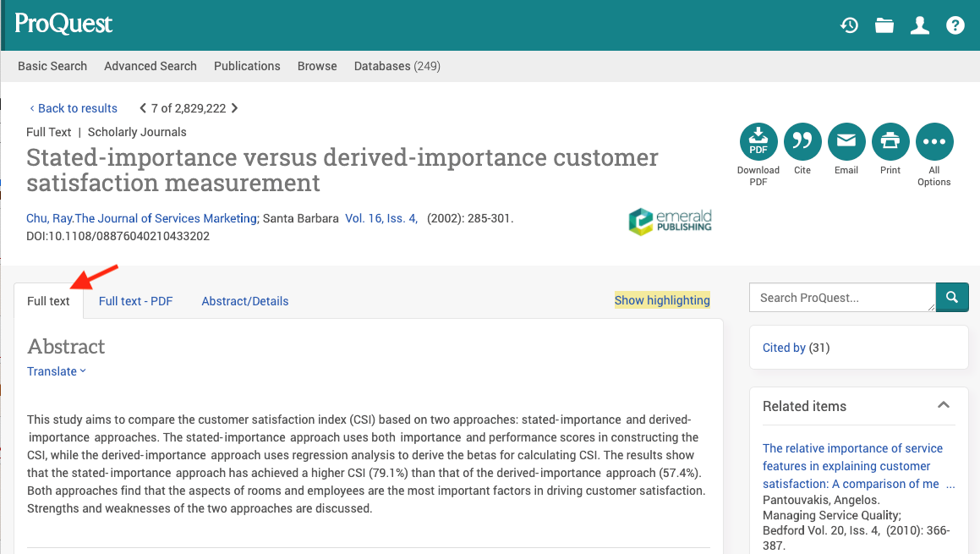Open My Research folder icon
The height and width of the screenshot is (554, 980).
(884, 25)
